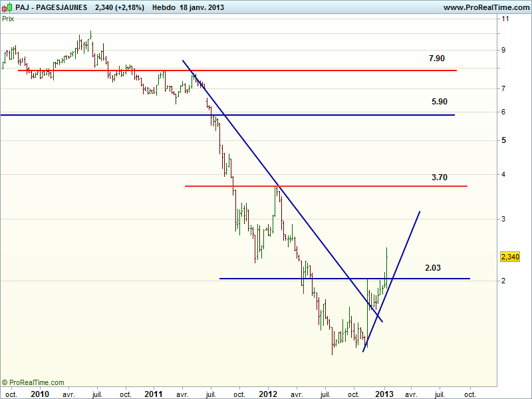This screenshot has height=399, width=532.
Task: Click the 9 value on price scale
Action: tap(504, 50)
